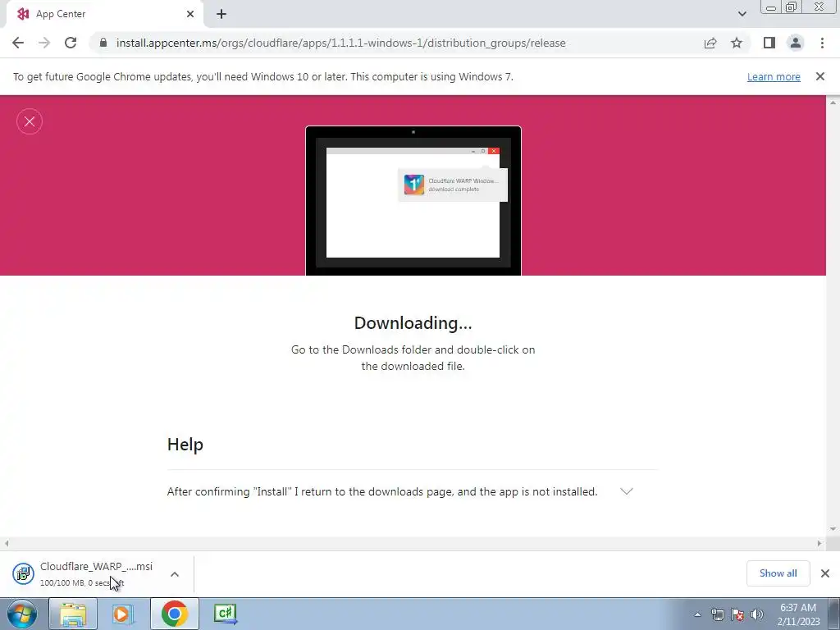Open the Chrome three-dot menu
This screenshot has width=840, height=630.
822,43
